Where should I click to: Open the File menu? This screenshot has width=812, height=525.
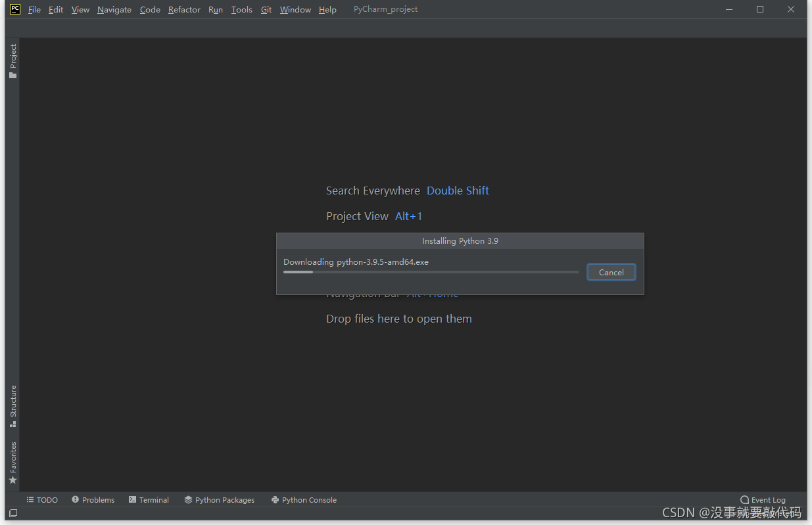tap(34, 9)
